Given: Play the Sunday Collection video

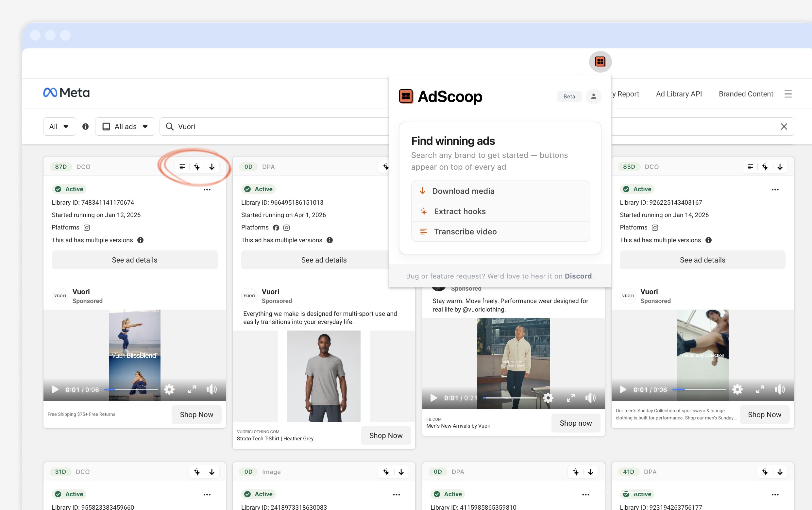Looking at the screenshot, I should pyautogui.click(x=623, y=390).
